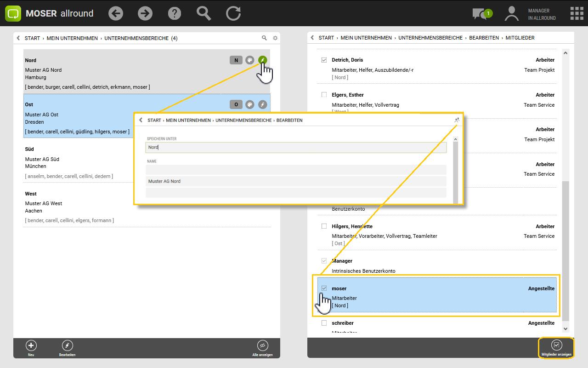Check the Elgers, Esther checkbox
This screenshot has width=588, height=368.
coord(324,95)
